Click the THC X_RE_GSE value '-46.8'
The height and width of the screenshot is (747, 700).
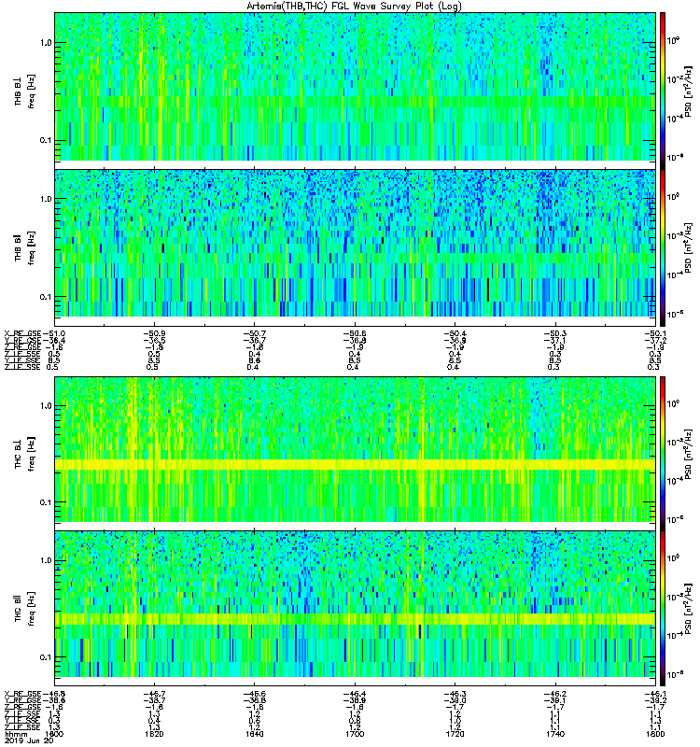click(x=54, y=694)
